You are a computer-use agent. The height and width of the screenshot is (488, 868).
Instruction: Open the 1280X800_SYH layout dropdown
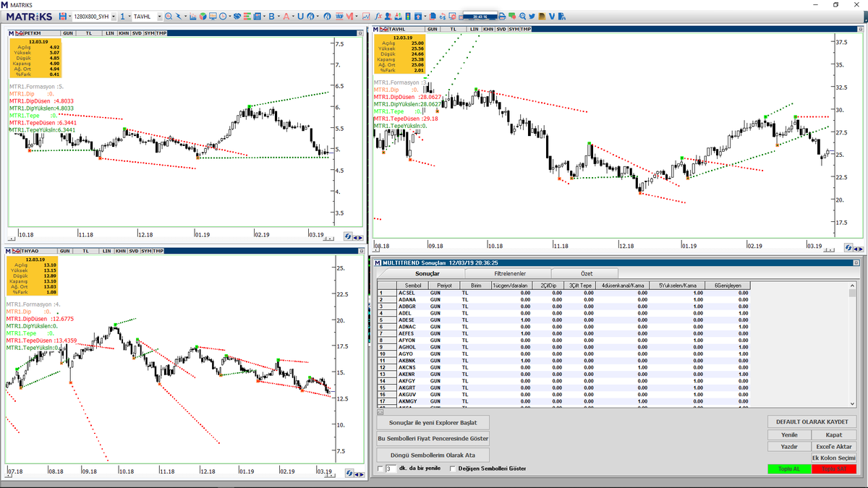pyautogui.click(x=114, y=16)
